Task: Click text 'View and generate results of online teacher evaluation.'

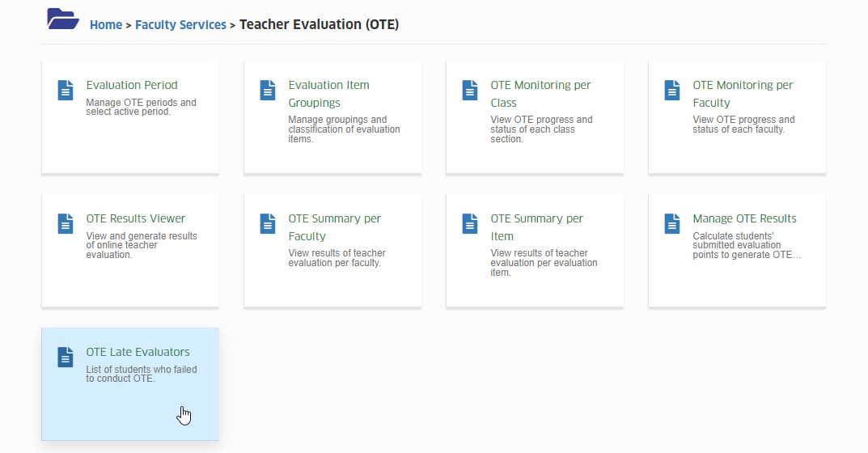Action: click(141, 245)
